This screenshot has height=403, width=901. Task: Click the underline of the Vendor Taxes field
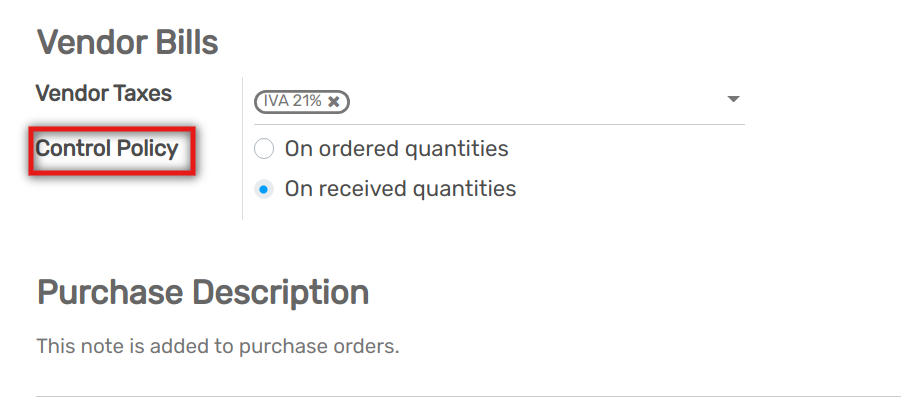pyautogui.click(x=498, y=124)
